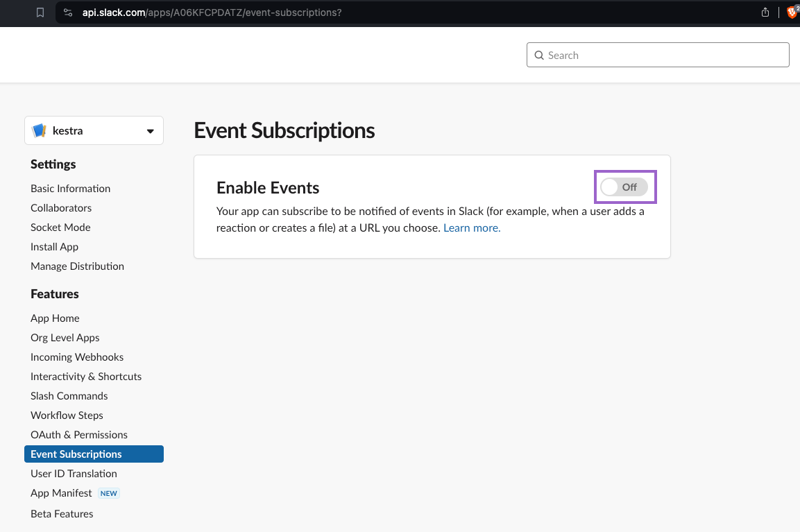Open Slash Commands feature page
This screenshot has width=800, height=532.
point(69,396)
